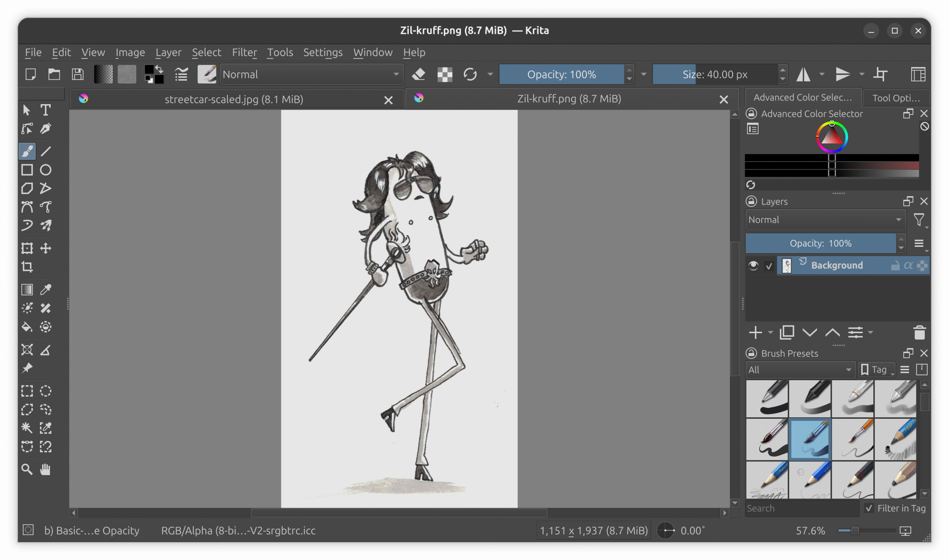Screen dimensions: 949x560
Task: Select the Crop tool
Action: pyautogui.click(x=27, y=267)
